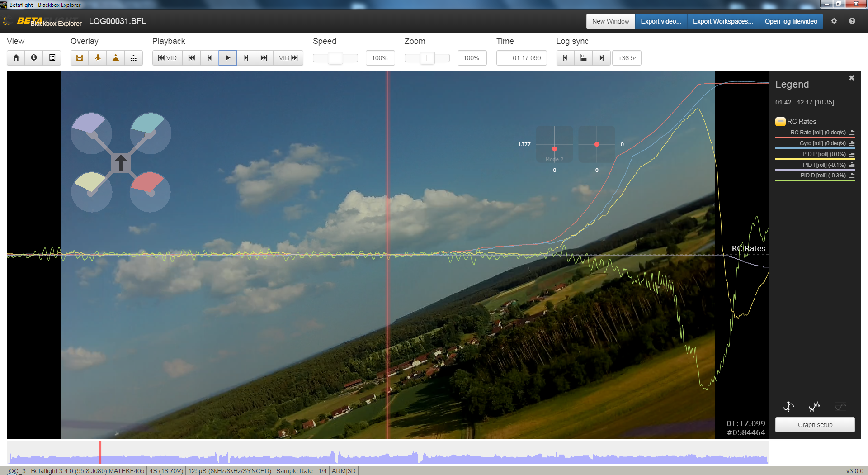
Task: Click Open log file/video
Action: tap(791, 21)
